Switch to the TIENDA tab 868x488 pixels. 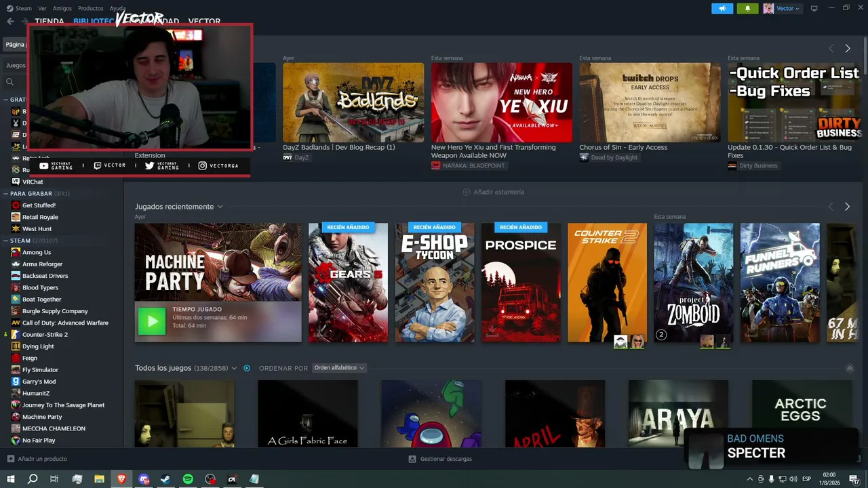click(x=50, y=22)
